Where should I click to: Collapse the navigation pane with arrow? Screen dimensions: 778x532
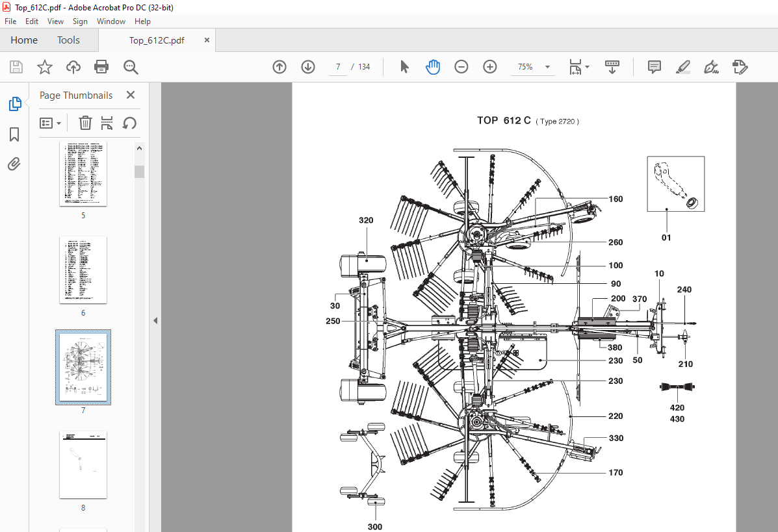(x=155, y=321)
